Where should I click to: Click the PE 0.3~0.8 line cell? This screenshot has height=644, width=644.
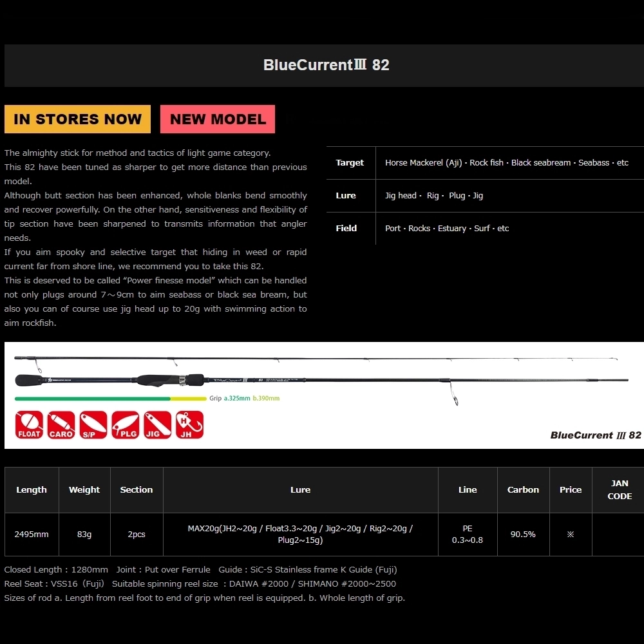[x=468, y=535]
